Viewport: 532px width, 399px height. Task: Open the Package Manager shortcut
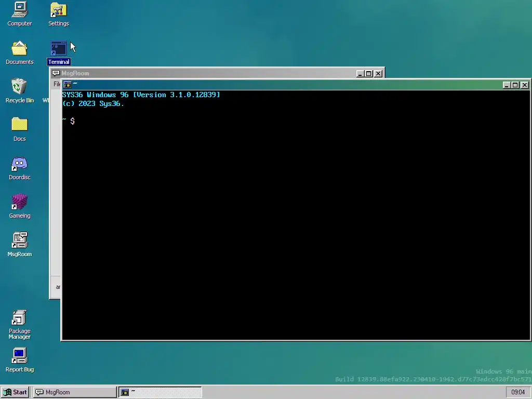tap(19, 325)
